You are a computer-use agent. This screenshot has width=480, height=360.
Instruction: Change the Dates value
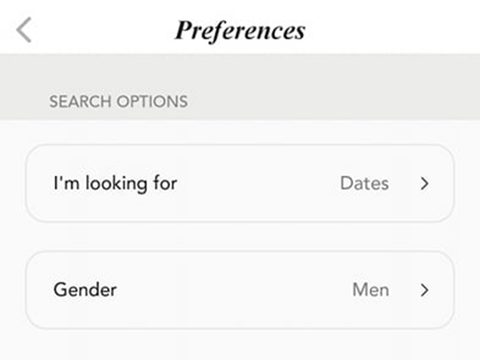click(x=364, y=183)
